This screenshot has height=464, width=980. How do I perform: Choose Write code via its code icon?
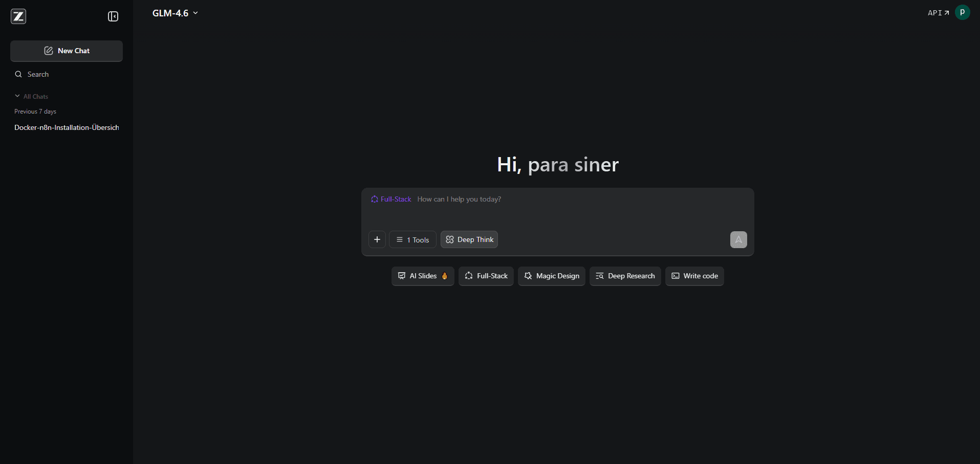point(676,276)
